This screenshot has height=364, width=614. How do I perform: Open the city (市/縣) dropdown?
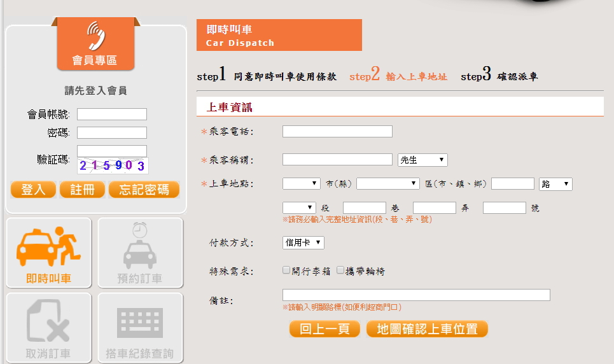(302, 184)
